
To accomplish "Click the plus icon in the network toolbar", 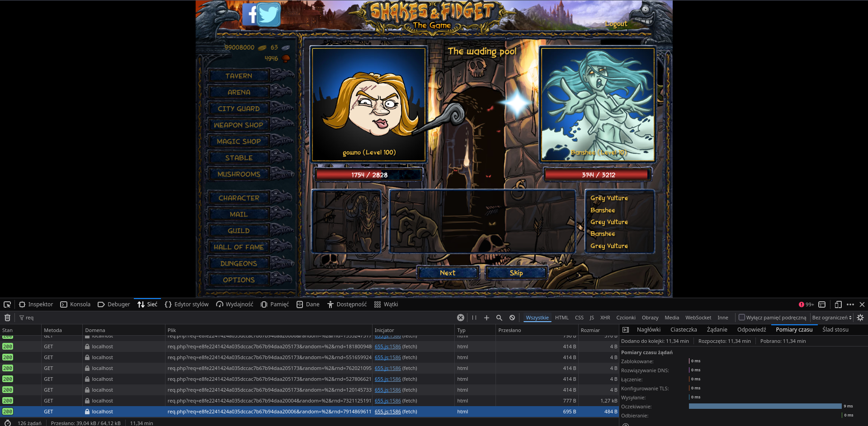I will point(487,318).
